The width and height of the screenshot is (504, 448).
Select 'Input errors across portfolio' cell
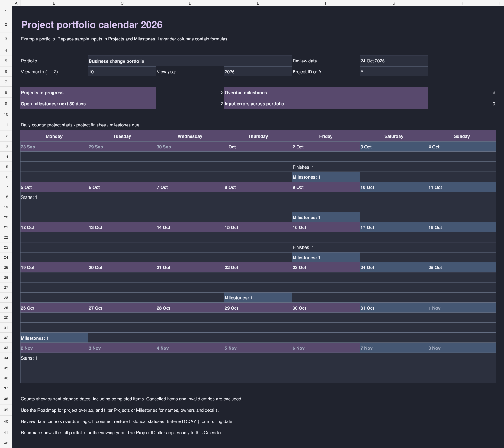coord(326,104)
